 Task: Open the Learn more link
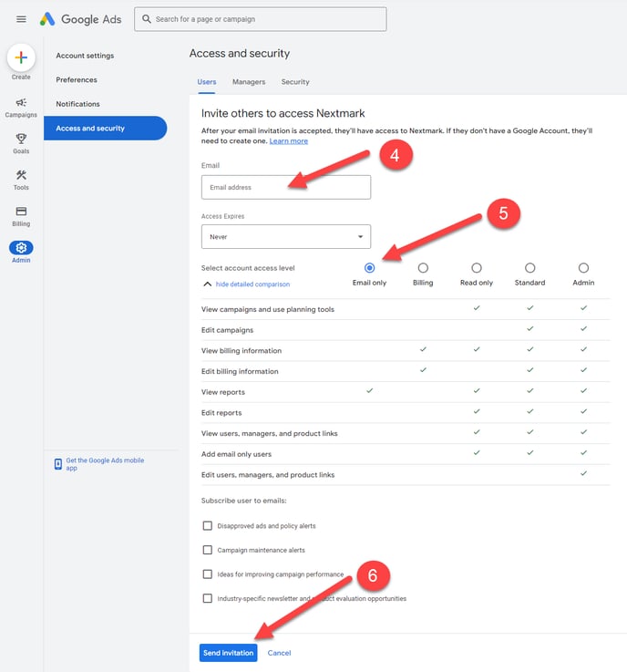[289, 141]
